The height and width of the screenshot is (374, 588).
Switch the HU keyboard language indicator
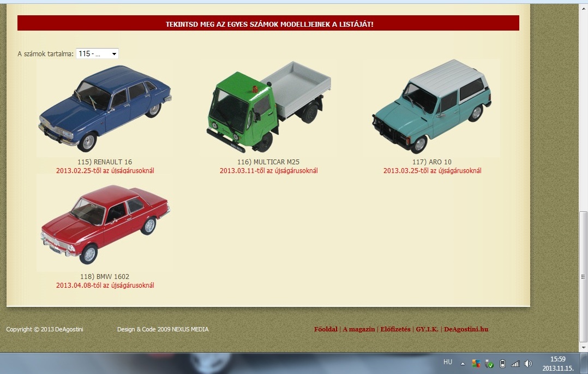448,362
